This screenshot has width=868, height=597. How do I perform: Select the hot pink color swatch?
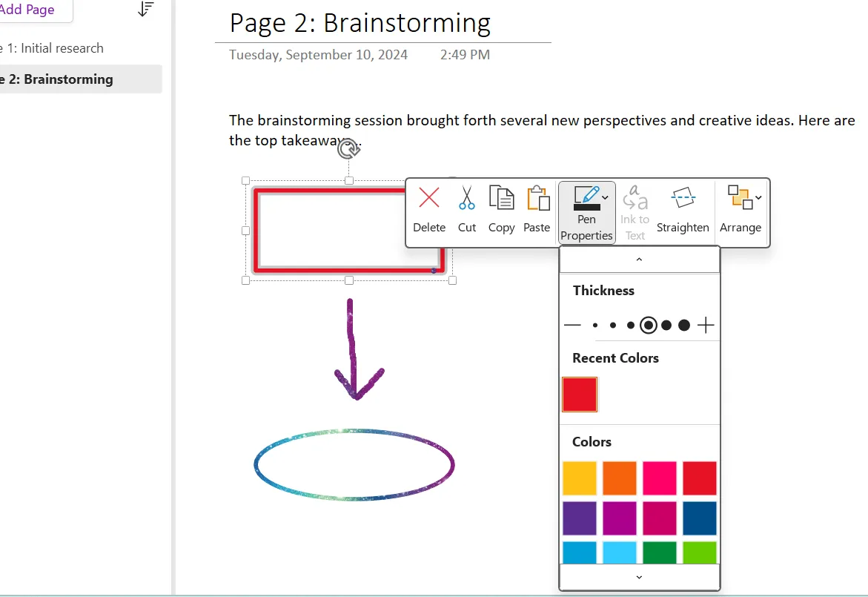point(660,478)
